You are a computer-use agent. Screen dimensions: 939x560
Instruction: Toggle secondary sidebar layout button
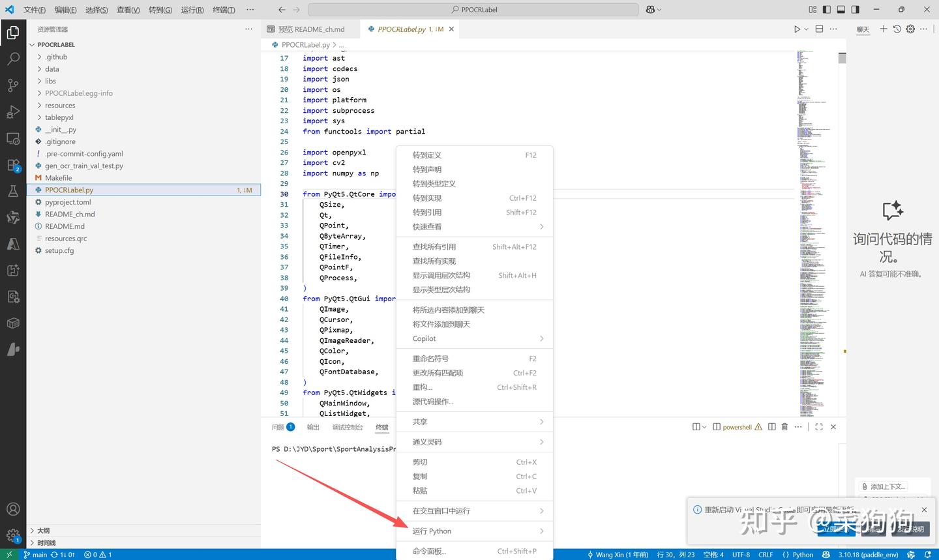point(856,10)
